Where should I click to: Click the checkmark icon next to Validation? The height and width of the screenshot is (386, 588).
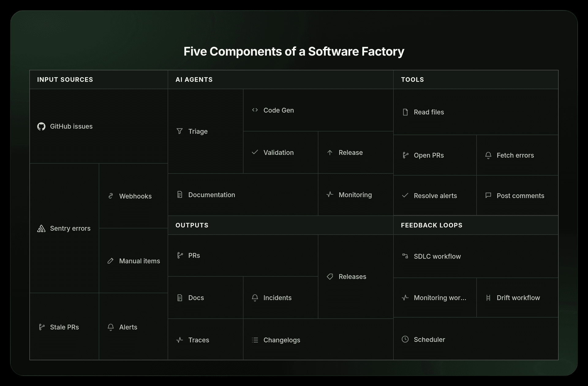click(255, 152)
